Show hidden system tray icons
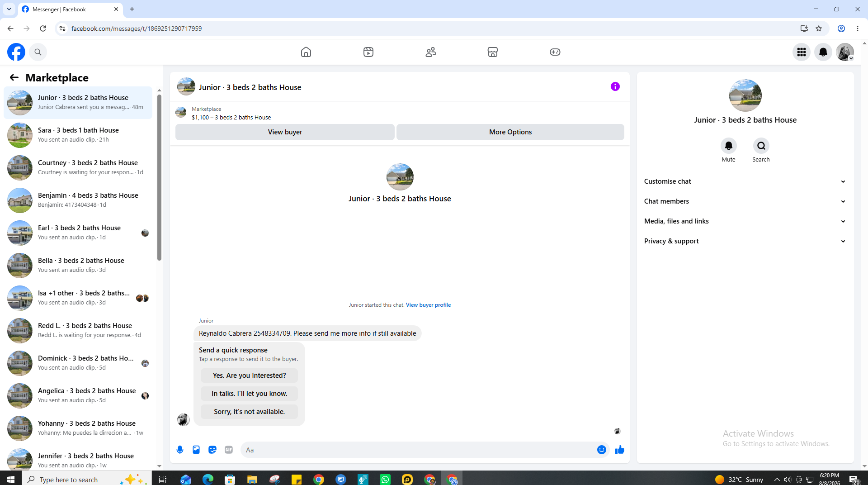868x485 pixels. pos(777,480)
